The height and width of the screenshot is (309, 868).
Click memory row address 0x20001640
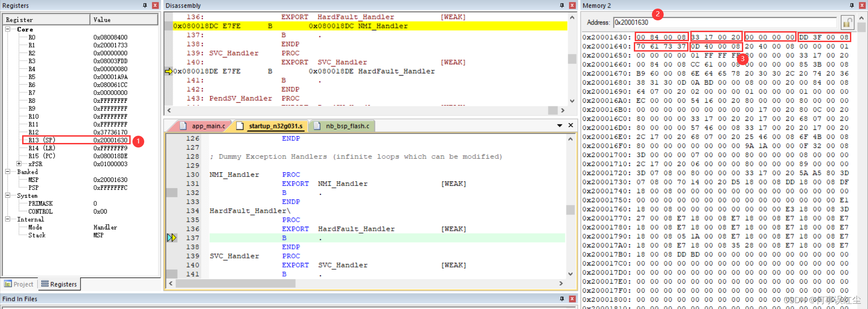click(606, 46)
